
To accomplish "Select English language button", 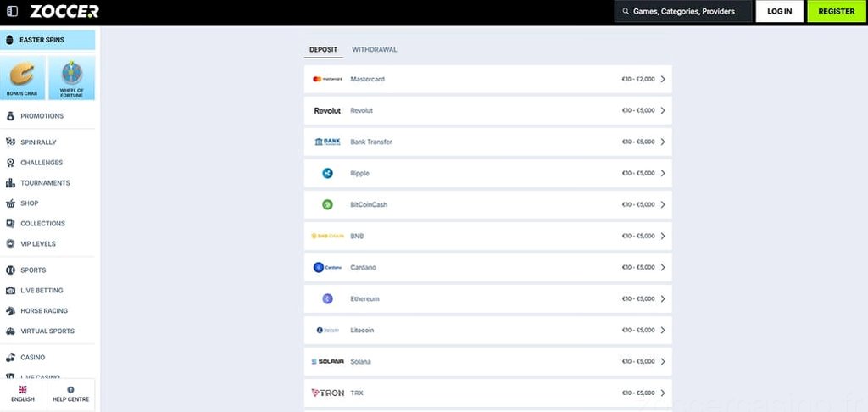I will coord(23,394).
